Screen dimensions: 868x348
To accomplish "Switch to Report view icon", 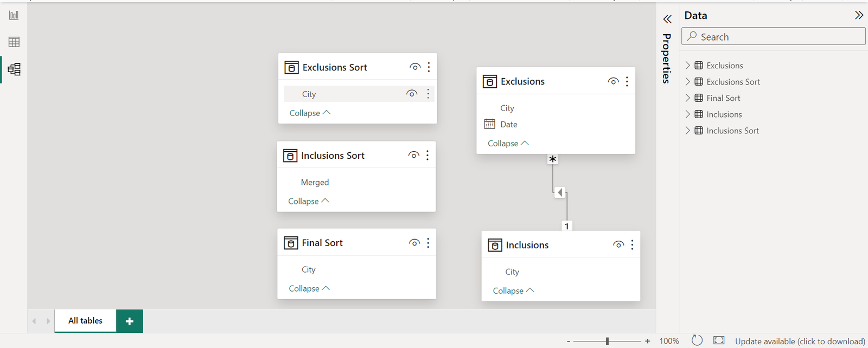I will click(x=14, y=15).
